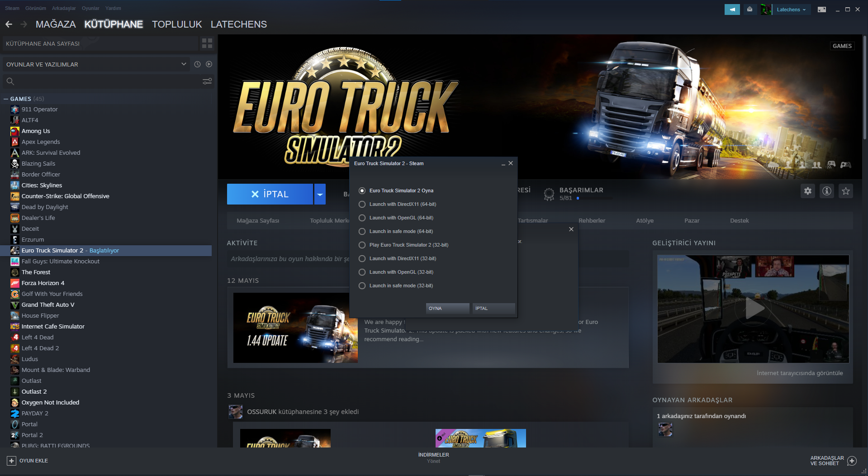
Task: Click the Oxygen Not Included icon
Action: (x=15, y=403)
